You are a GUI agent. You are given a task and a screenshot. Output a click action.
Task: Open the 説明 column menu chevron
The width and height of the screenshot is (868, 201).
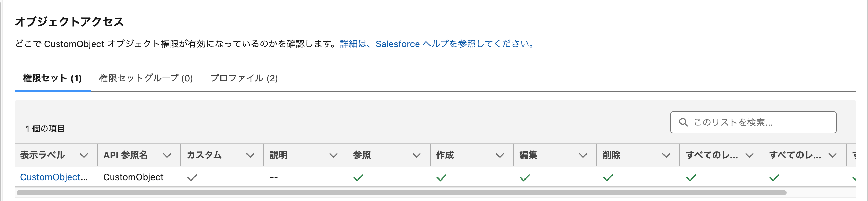pos(333,156)
